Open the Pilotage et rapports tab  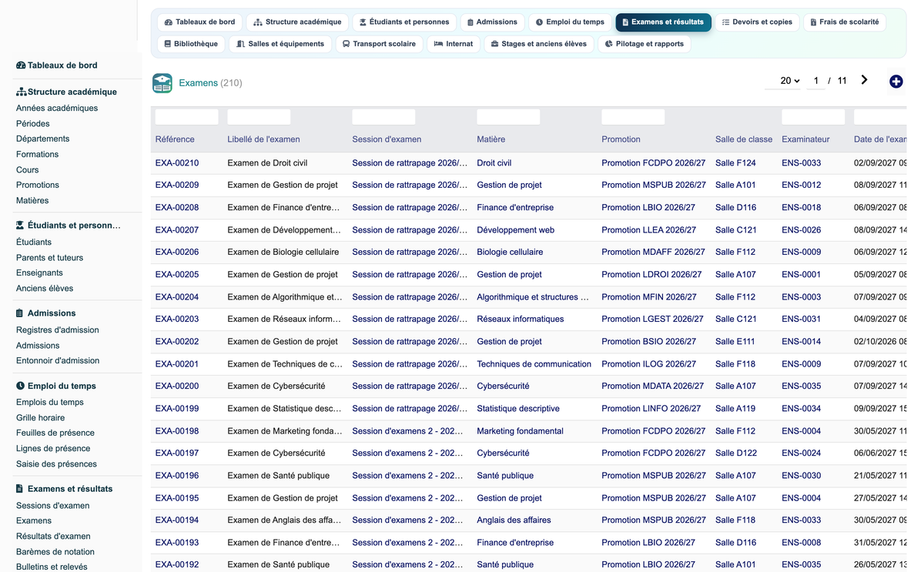pos(644,44)
